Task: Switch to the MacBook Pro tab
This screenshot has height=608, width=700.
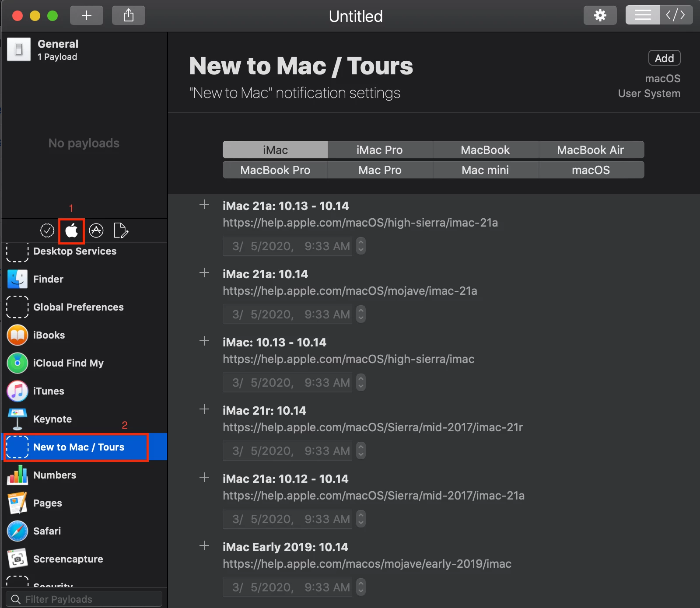Action: pos(275,170)
